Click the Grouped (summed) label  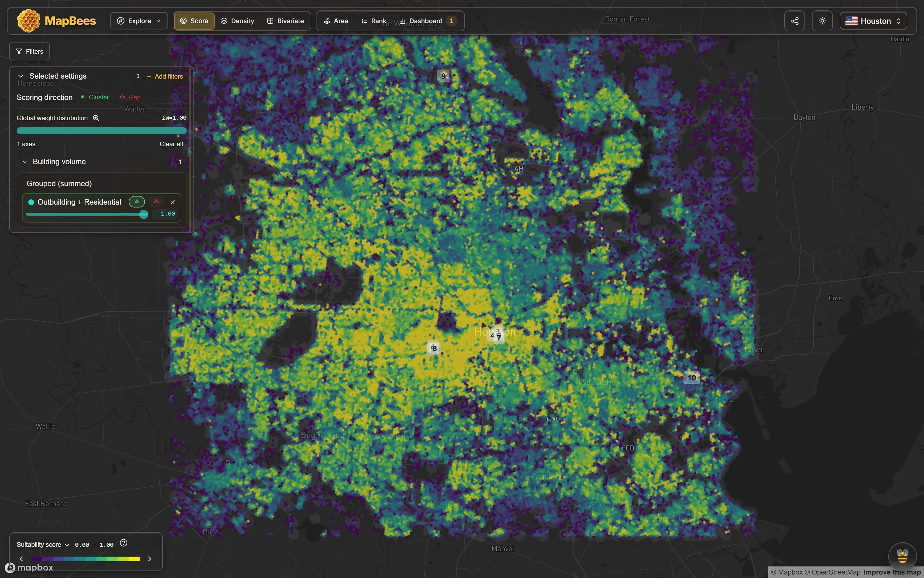59,184
